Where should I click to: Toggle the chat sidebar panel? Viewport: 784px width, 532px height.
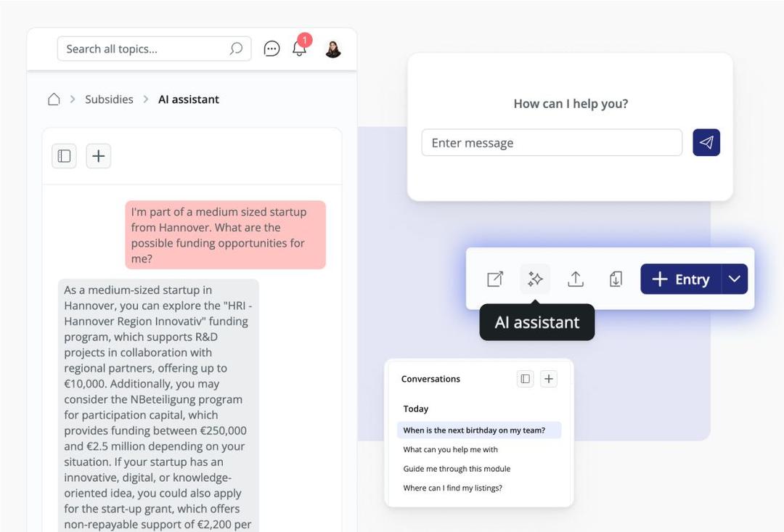point(64,156)
